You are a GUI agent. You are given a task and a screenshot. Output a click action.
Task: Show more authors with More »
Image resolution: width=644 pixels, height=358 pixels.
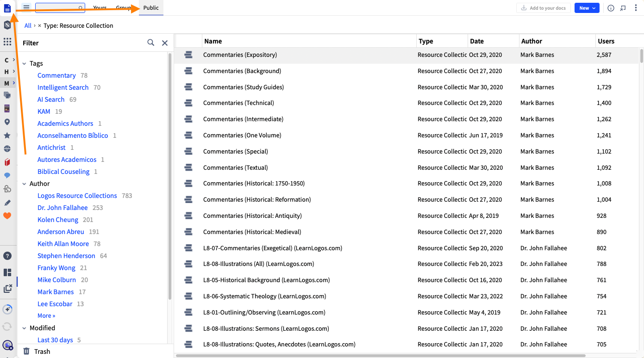(x=46, y=315)
